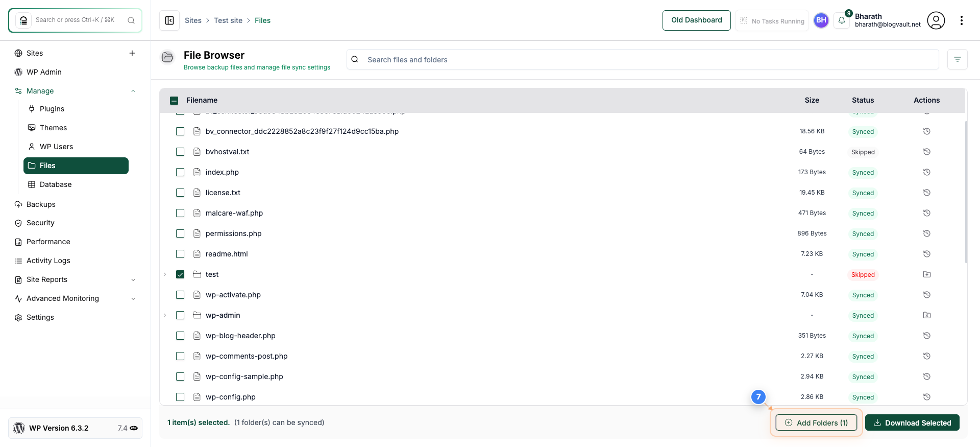View history of malcare-waf.php

927,213
